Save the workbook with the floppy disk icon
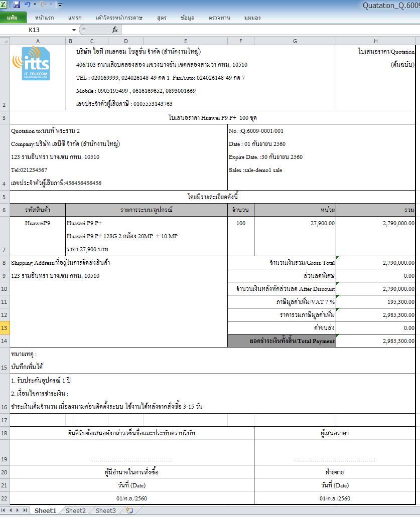This screenshot has width=420, height=524. point(17,5)
